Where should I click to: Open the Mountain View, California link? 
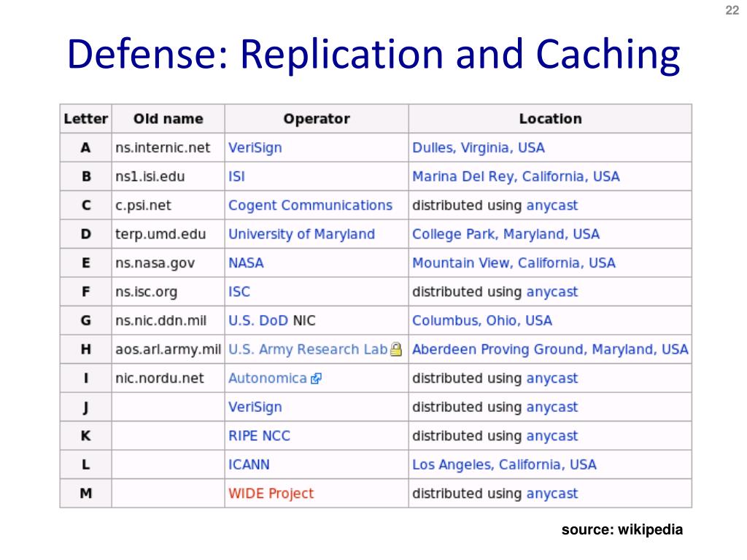pyautogui.click(x=514, y=262)
